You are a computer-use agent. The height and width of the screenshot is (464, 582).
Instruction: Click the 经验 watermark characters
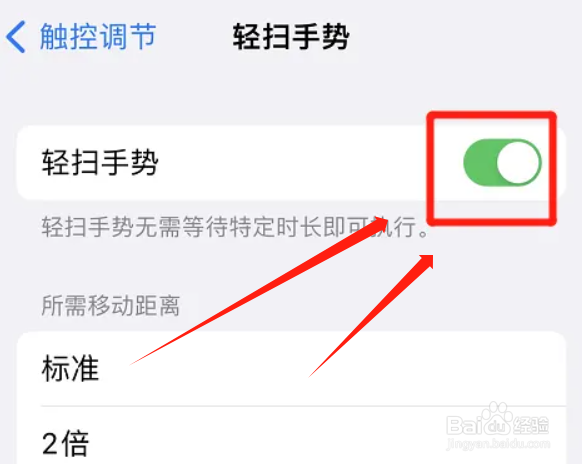(x=532, y=425)
